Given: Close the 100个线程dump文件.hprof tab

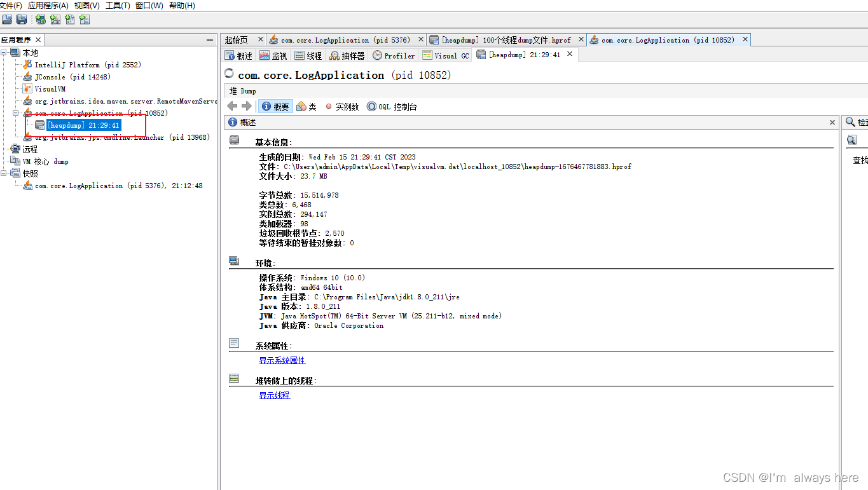Looking at the screenshot, I should 580,39.
